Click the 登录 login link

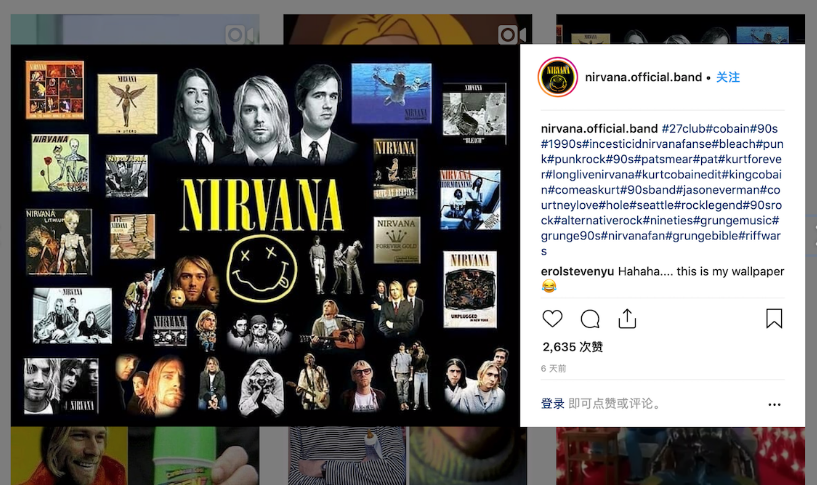tap(553, 403)
